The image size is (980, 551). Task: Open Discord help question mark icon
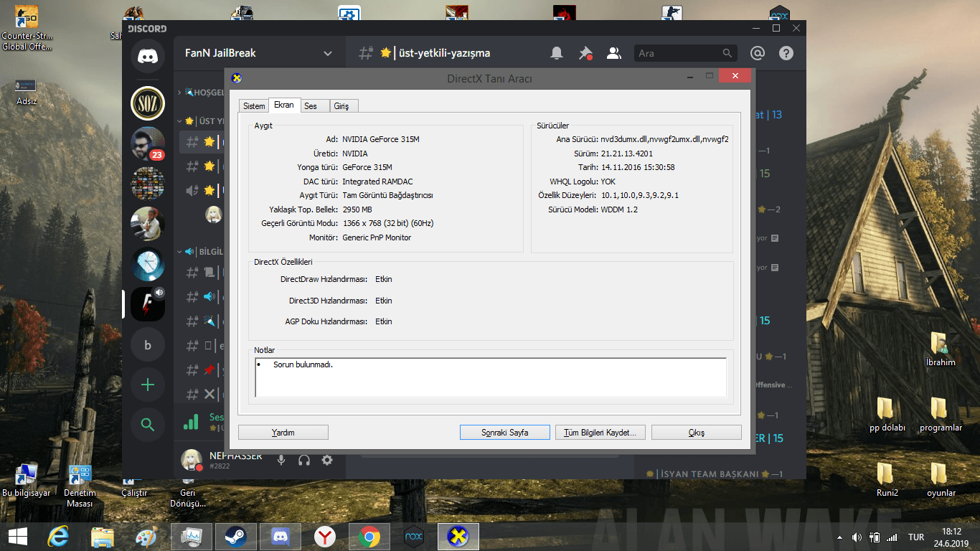[786, 53]
